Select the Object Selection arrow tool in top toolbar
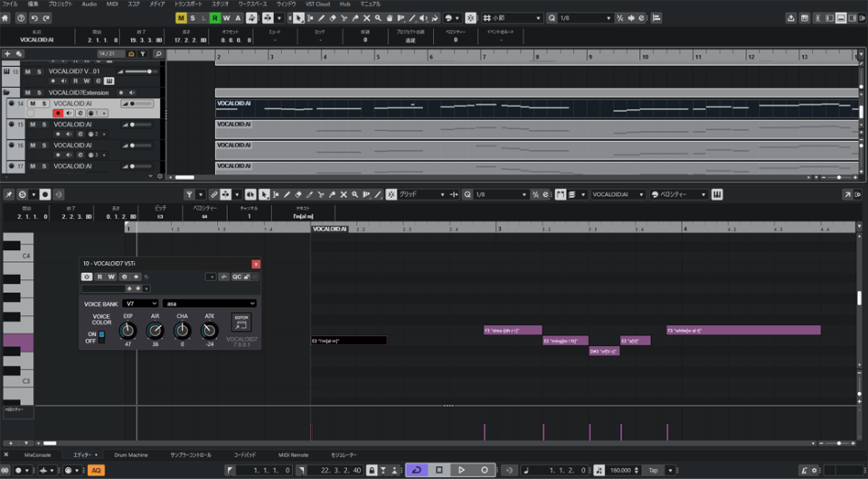Screen dimensions: 868x479 tap(298, 18)
